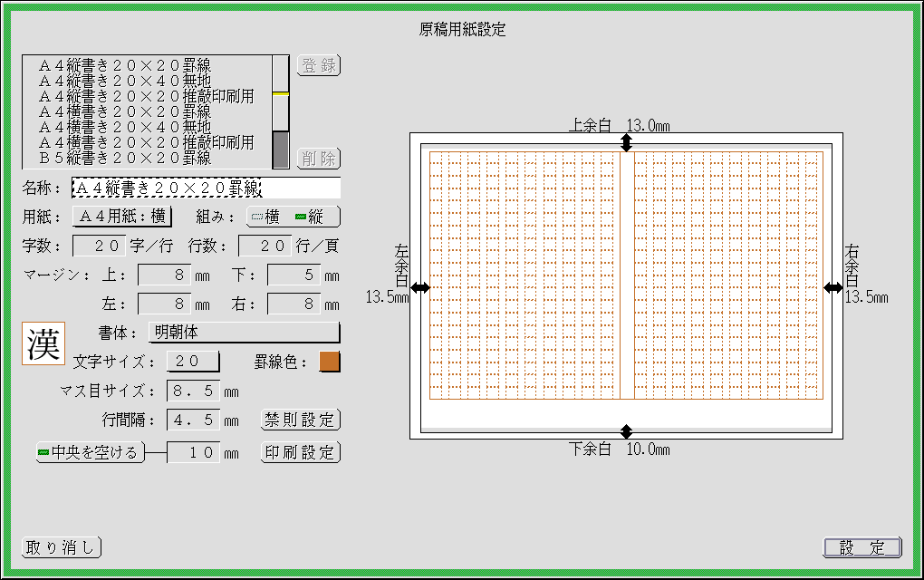924x580 pixels.
Task: Click the 漢 font preview character box
Action: click(x=43, y=344)
